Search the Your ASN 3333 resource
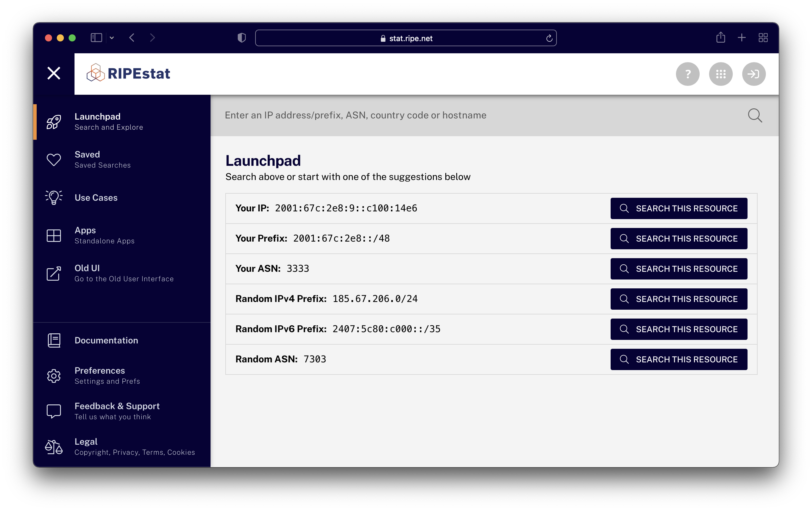 678,269
